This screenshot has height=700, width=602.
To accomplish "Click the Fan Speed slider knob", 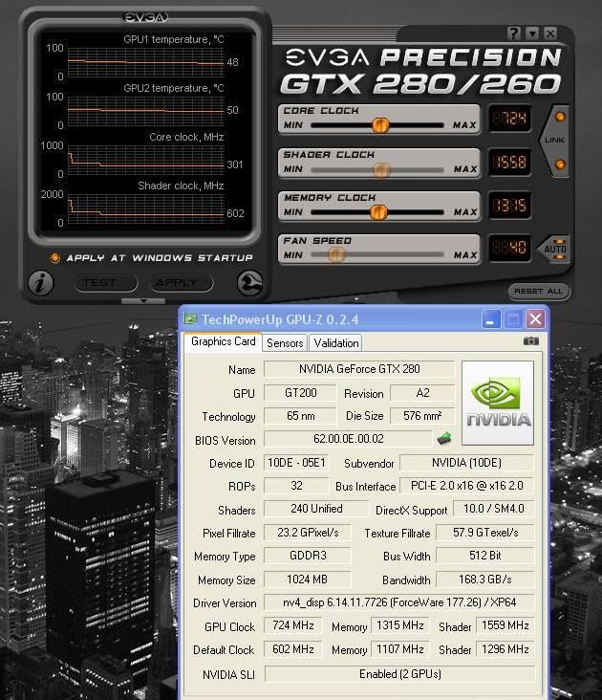I will pyautogui.click(x=336, y=255).
